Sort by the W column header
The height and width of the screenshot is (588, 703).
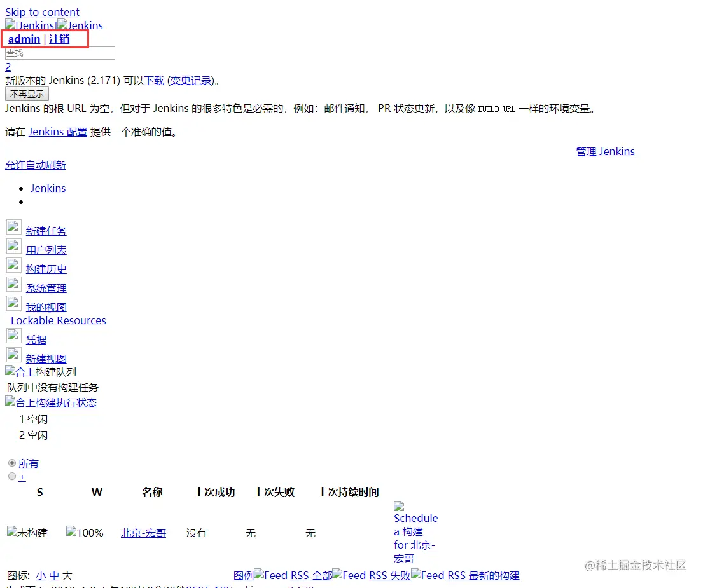click(97, 492)
